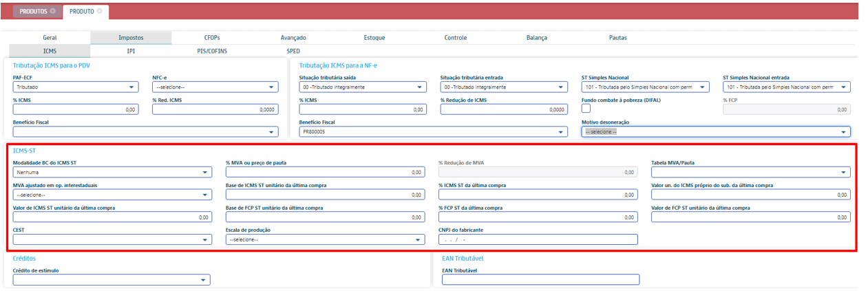The width and height of the screenshot is (868, 291).
Task: Click Base de FCP ST unitário field
Action: click(x=325, y=217)
